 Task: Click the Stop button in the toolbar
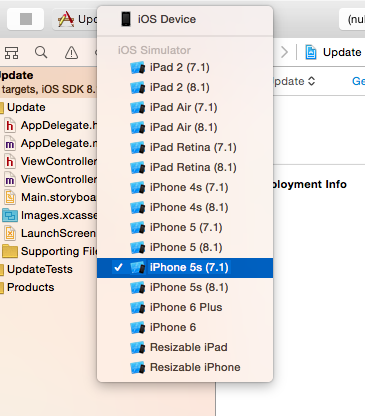[26, 19]
